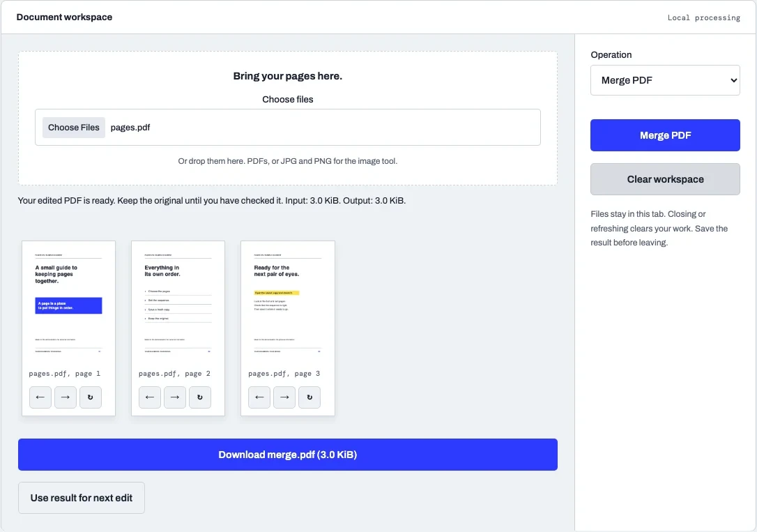This screenshot has width=757, height=532.
Task: Move pages.pdf page 3 left
Action: [259, 397]
